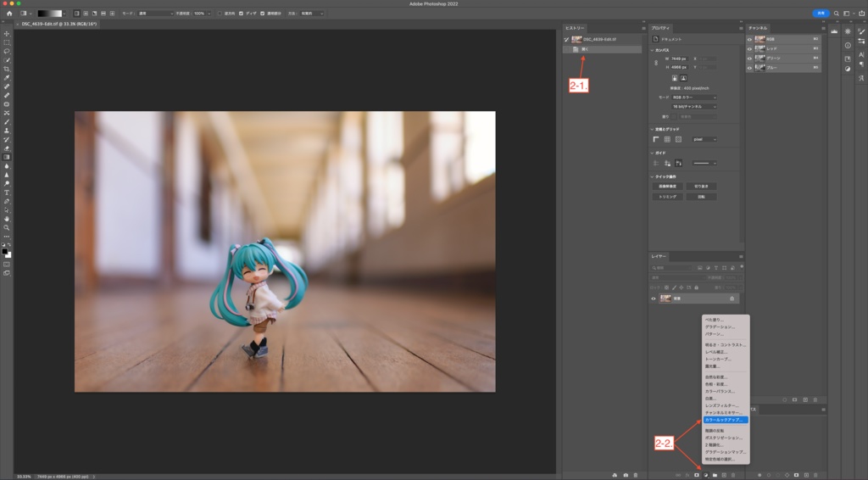Image resolution: width=868 pixels, height=480 pixels.
Task: Select the Lasso tool
Action: [x=7, y=52]
